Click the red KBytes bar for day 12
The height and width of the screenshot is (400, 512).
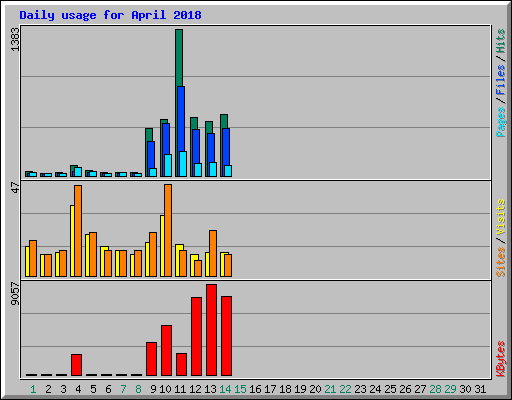coord(196,337)
